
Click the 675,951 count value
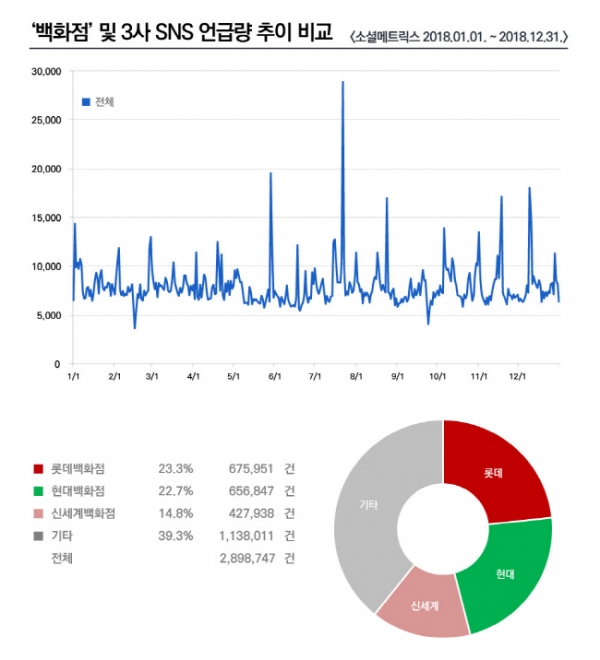point(251,469)
